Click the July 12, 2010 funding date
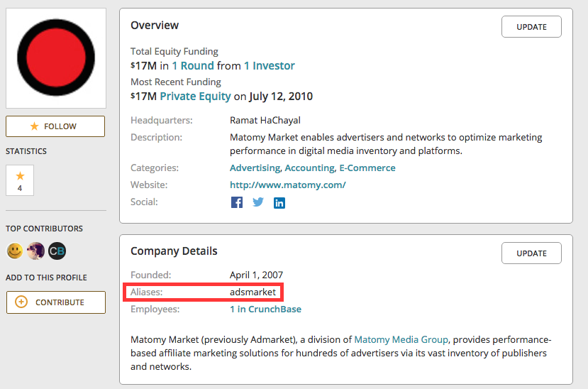The image size is (588, 389). [x=280, y=97]
